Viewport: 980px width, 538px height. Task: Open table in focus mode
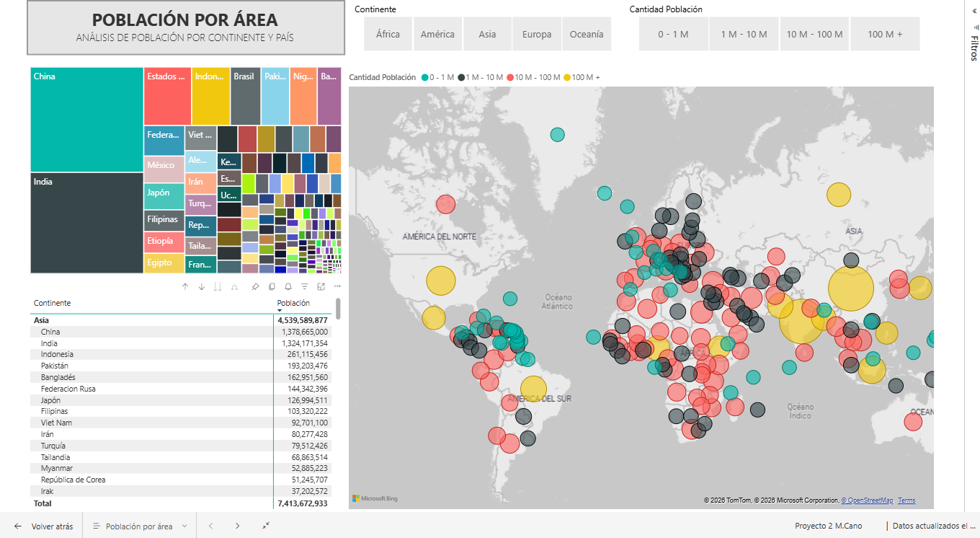(321, 286)
